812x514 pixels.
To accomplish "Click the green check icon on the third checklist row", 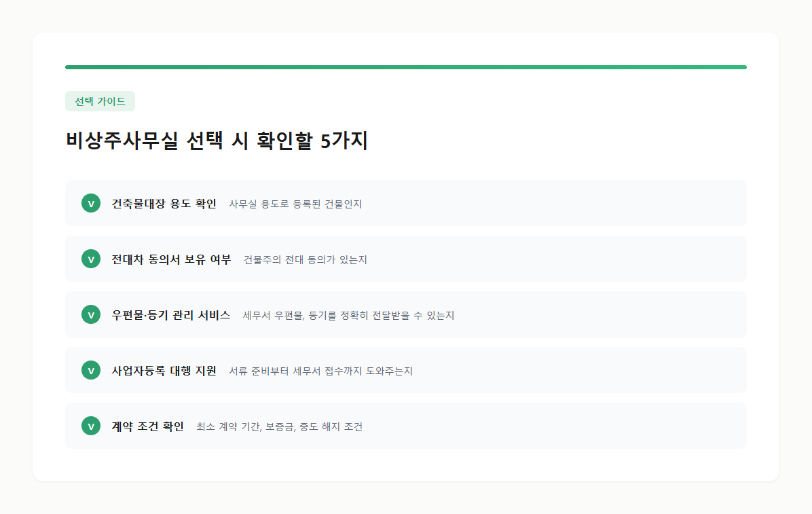I will 91,314.
